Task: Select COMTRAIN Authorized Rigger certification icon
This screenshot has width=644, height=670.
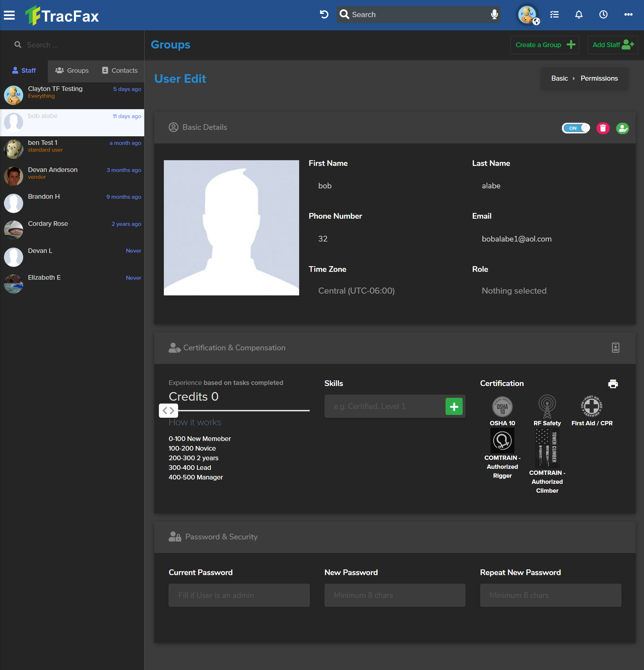Action: tap(502, 441)
